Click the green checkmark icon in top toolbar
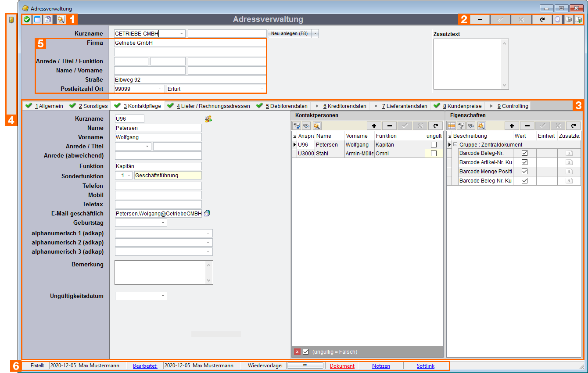 coord(27,19)
